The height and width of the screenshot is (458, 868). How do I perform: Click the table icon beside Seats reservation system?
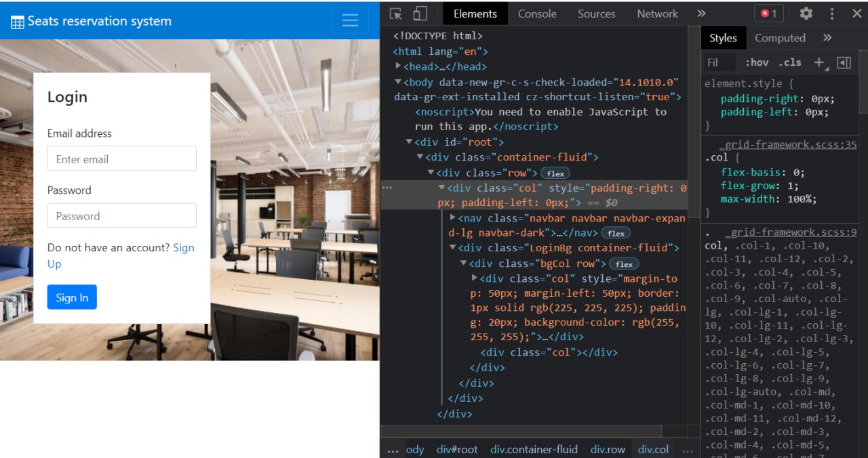click(x=17, y=22)
